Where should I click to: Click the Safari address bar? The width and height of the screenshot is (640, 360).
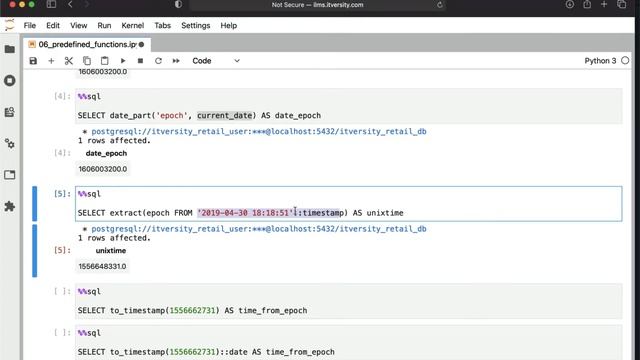(318, 5)
